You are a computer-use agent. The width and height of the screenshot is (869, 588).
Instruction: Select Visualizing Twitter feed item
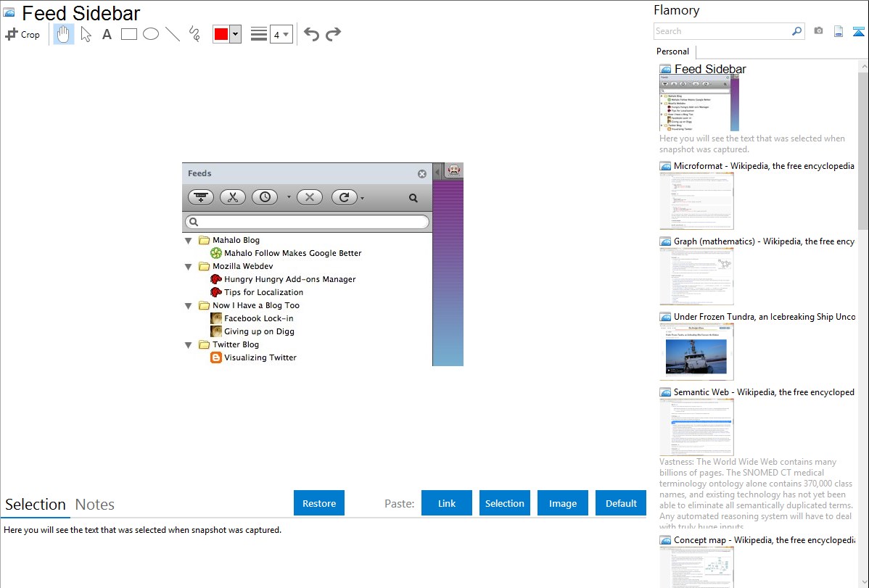[x=254, y=357]
